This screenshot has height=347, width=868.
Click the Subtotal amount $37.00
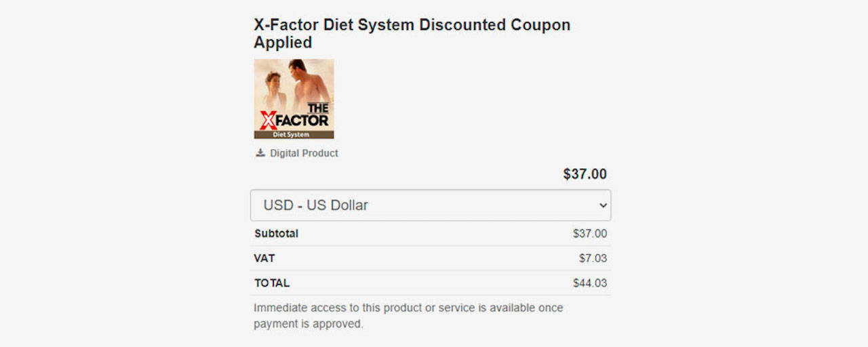[x=589, y=234]
